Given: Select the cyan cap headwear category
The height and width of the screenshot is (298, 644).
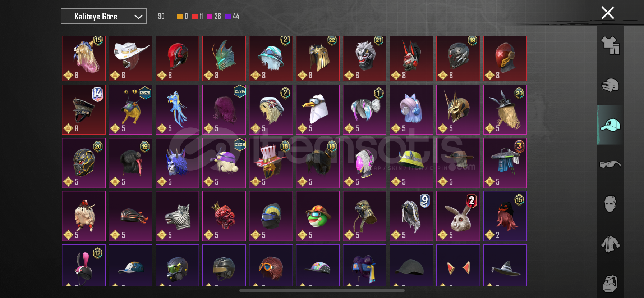Looking at the screenshot, I should [x=610, y=125].
